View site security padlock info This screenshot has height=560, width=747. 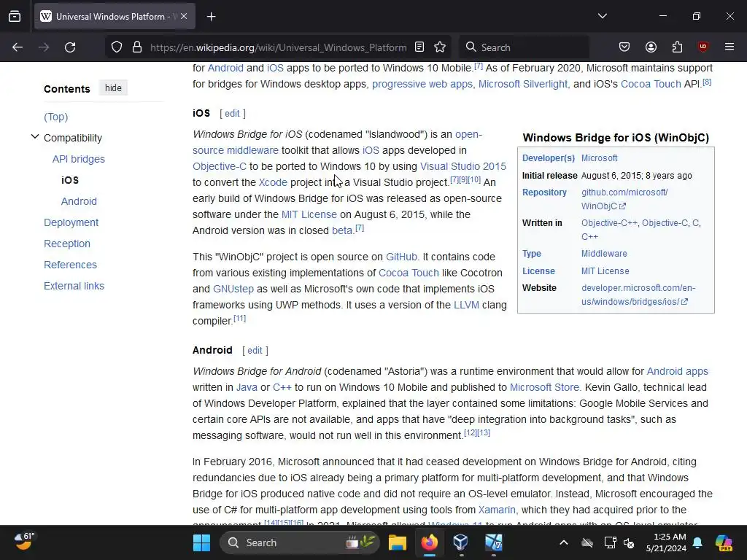click(137, 47)
